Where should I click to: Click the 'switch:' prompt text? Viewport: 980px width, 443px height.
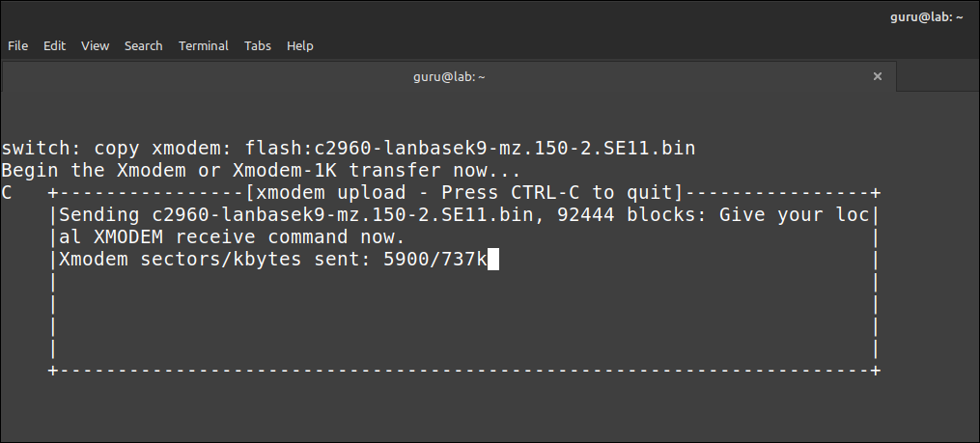pyautogui.click(x=38, y=149)
